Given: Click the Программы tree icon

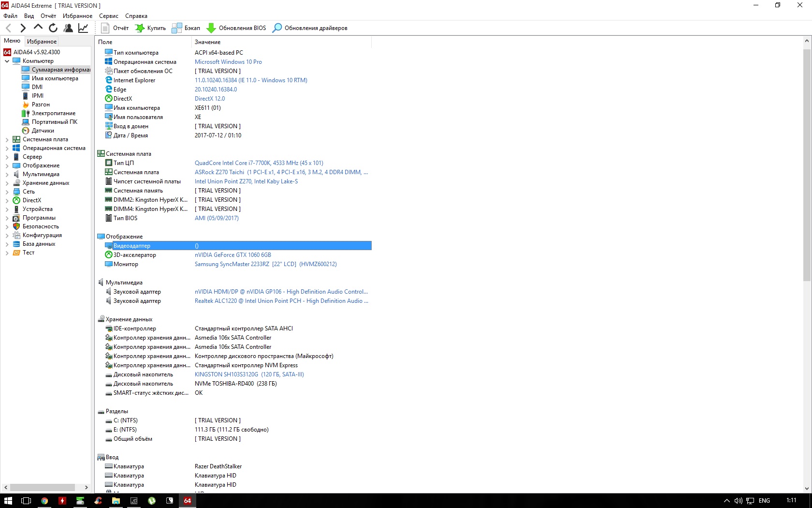Looking at the screenshot, I should tap(16, 218).
